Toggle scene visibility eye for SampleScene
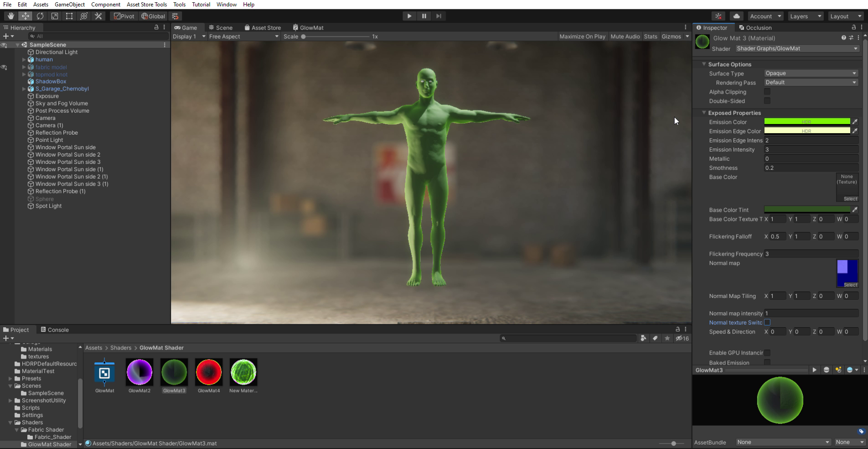This screenshot has height=449, width=868. [x=4, y=45]
